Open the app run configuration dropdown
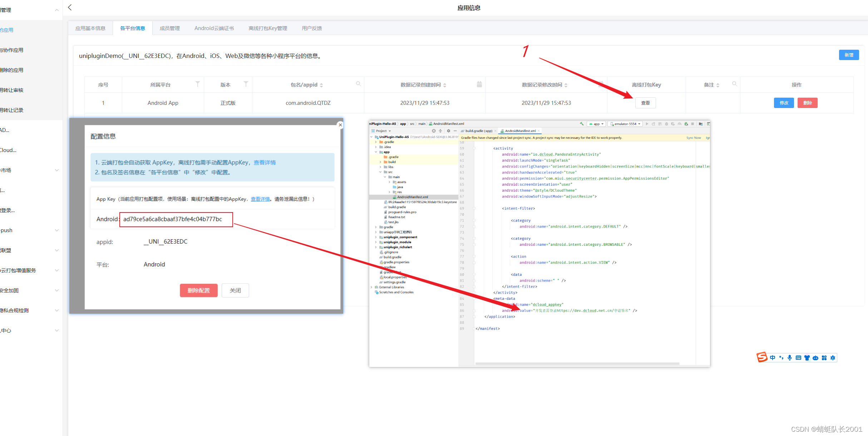The image size is (868, 436). click(596, 124)
